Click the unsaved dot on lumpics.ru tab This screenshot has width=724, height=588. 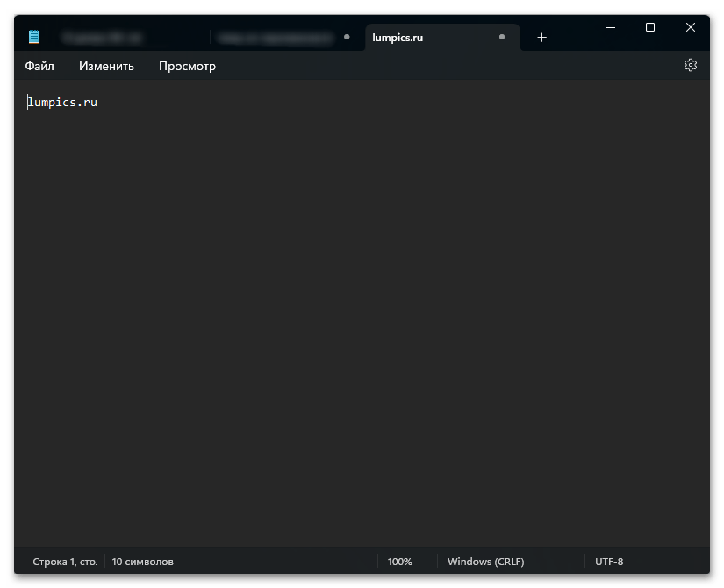coord(501,38)
